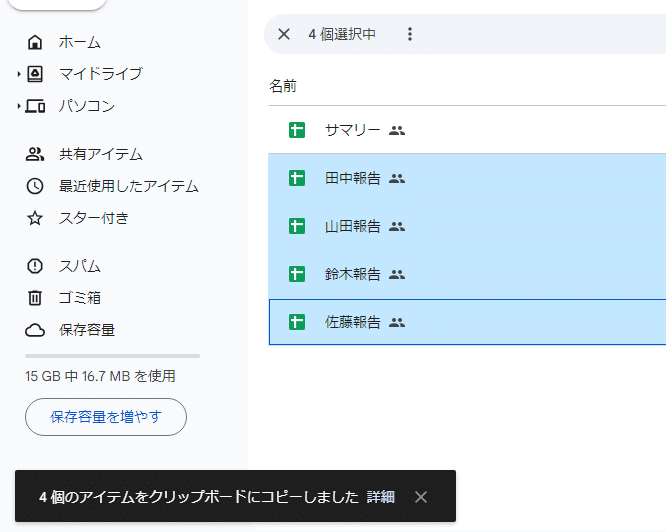Click the Sheets icon of 田中報告
This screenshot has height=532, width=666.
[297, 178]
